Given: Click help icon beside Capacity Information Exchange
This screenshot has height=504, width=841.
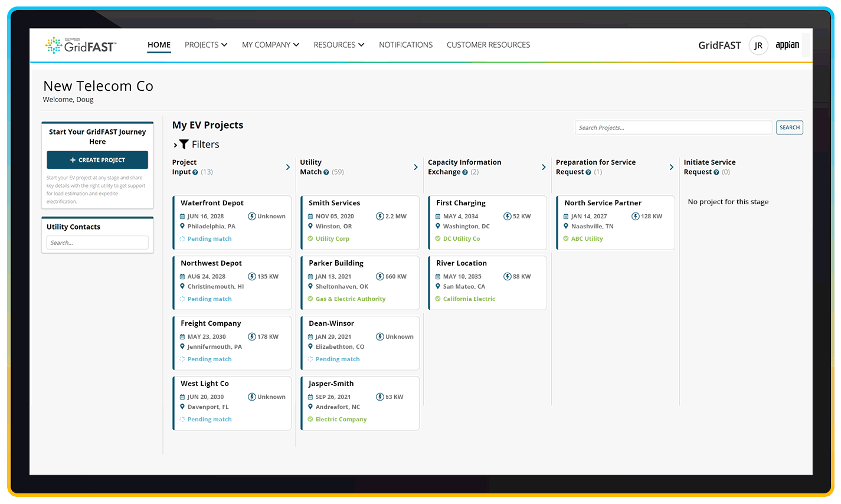Looking at the screenshot, I should (465, 172).
